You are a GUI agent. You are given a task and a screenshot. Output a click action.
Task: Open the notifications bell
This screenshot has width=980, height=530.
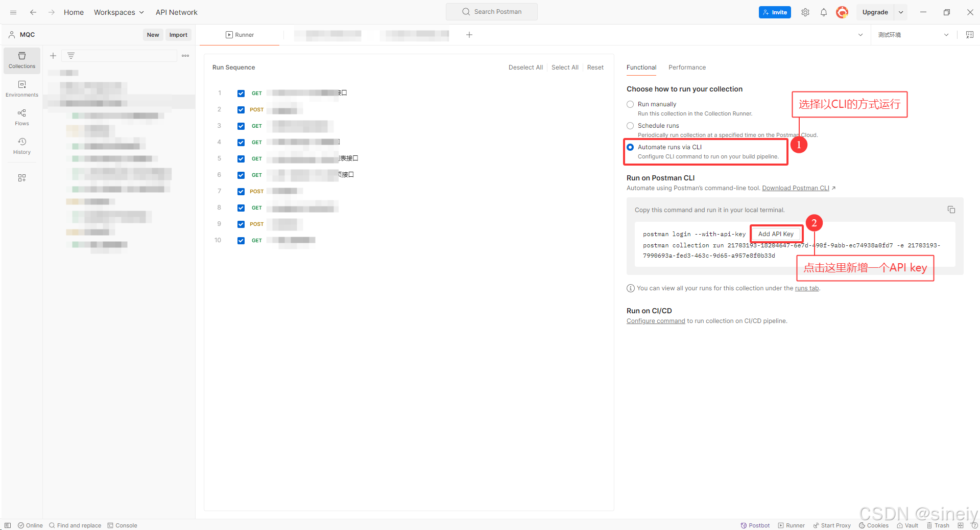point(824,12)
